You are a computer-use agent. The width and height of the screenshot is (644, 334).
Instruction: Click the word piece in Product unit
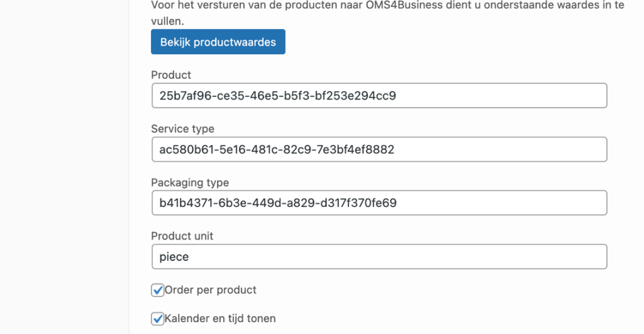(x=174, y=257)
